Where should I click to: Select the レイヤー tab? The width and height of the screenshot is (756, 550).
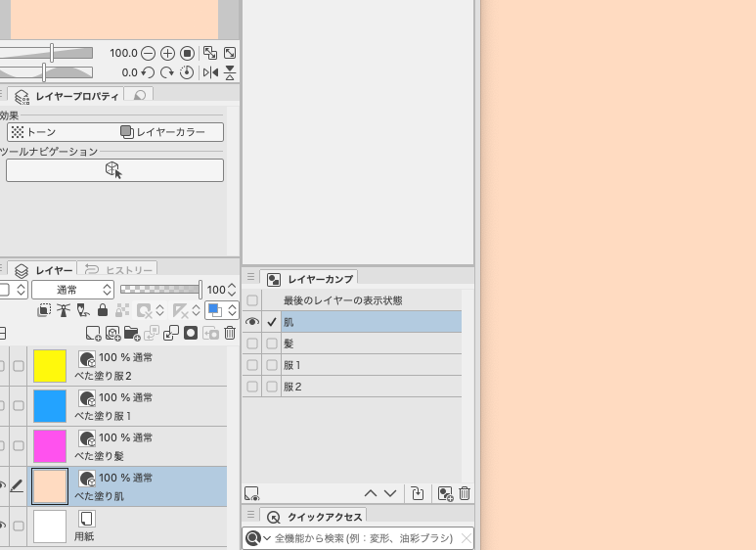click(43, 271)
